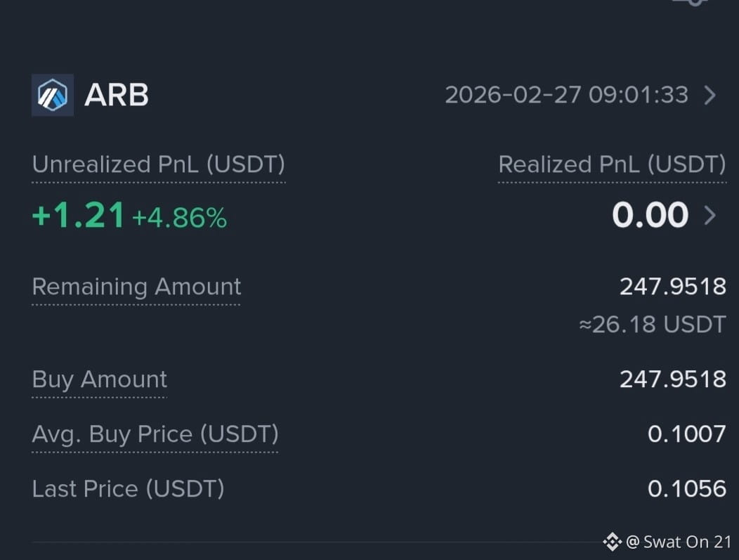Show Realized PnL (USDT) label explanation
Image resolution: width=739 pixels, height=560 pixels.
point(613,165)
